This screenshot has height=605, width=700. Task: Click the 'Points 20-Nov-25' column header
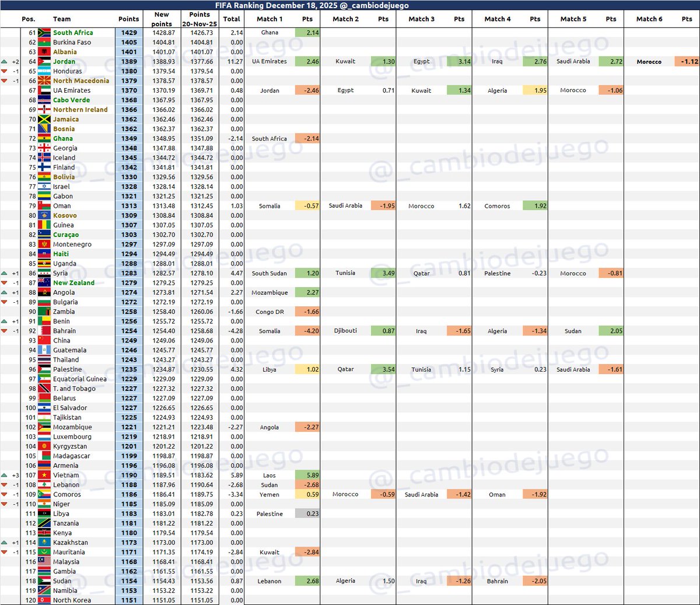coord(199,19)
